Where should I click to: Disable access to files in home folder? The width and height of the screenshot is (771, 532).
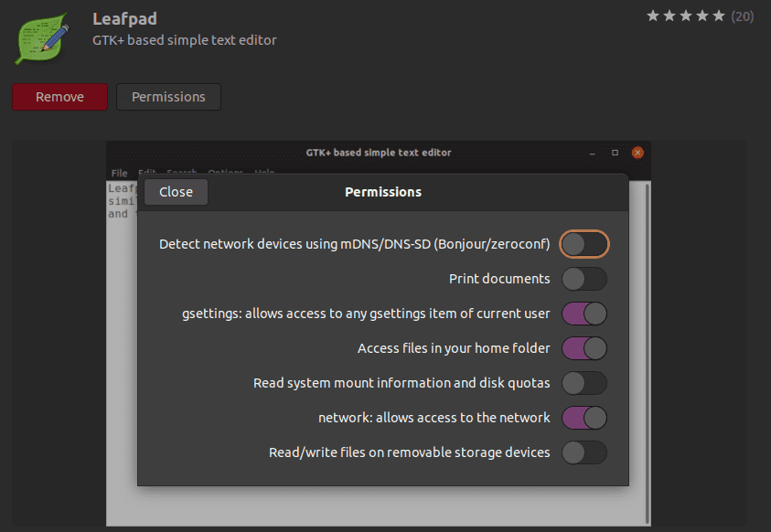point(584,348)
